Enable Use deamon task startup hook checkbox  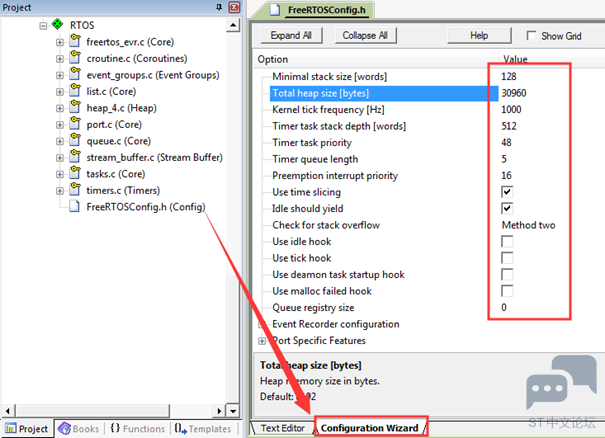(x=507, y=274)
